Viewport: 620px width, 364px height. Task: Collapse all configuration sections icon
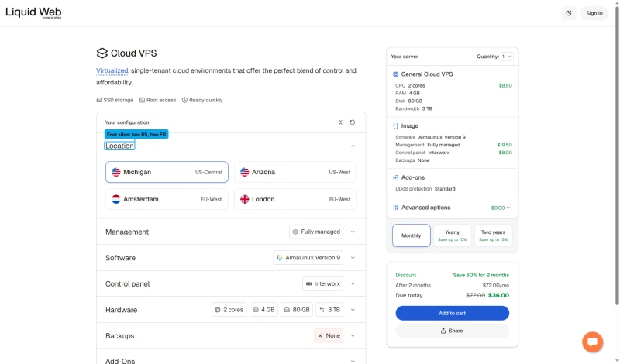(x=340, y=122)
